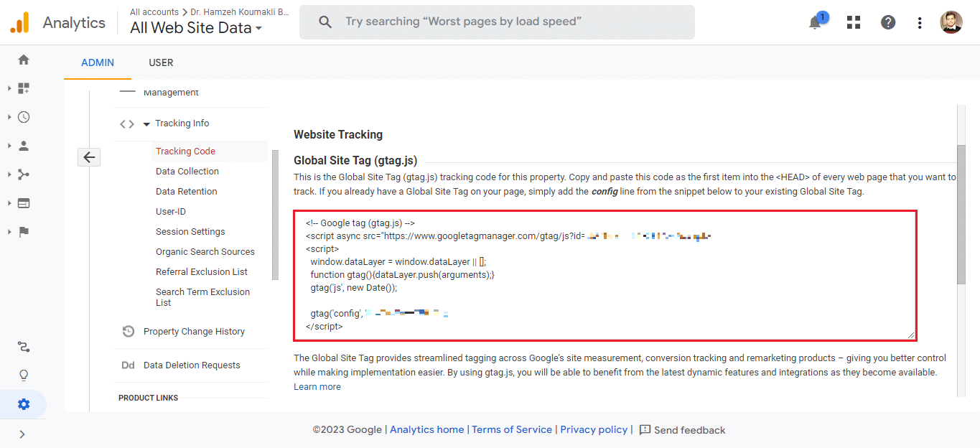Open Realtime clock icon in sidebar
980x448 pixels.
point(24,117)
